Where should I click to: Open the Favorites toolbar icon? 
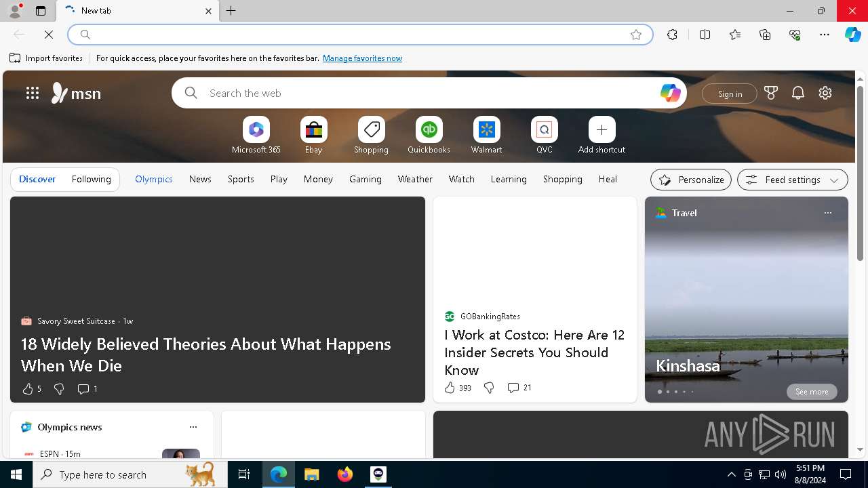735,35
